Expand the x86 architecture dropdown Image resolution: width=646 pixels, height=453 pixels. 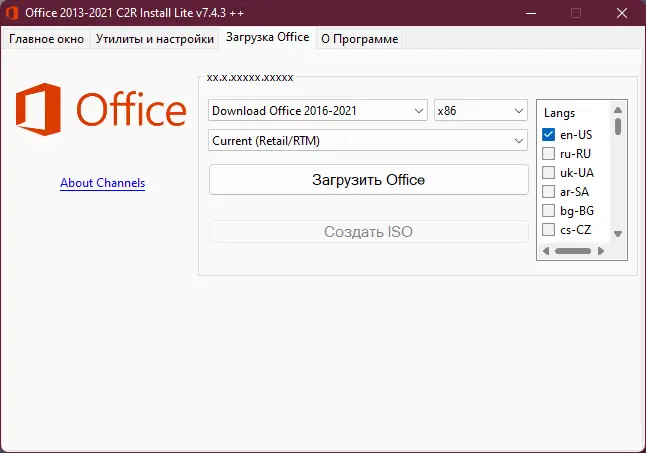coord(481,110)
